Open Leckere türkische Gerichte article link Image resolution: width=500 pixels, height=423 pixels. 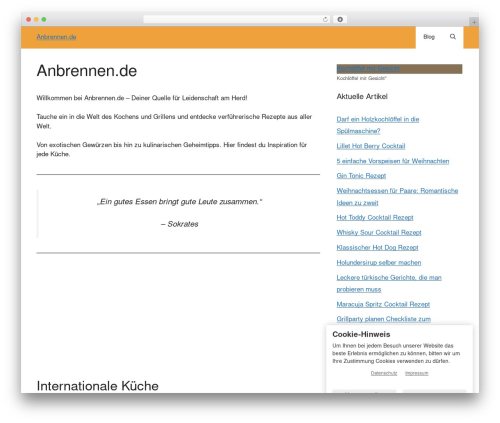click(x=389, y=283)
